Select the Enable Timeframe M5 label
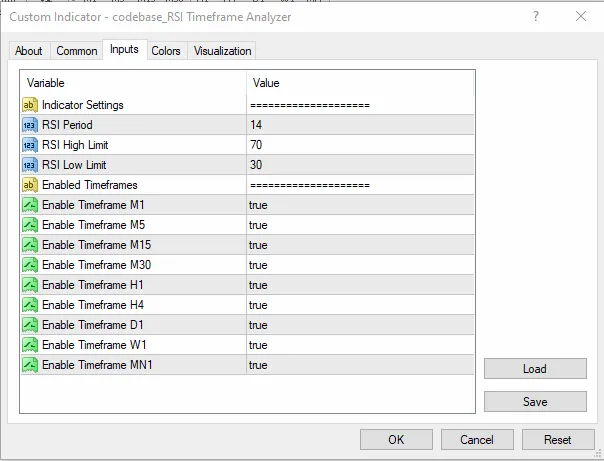The width and height of the screenshot is (604, 461). (94, 225)
